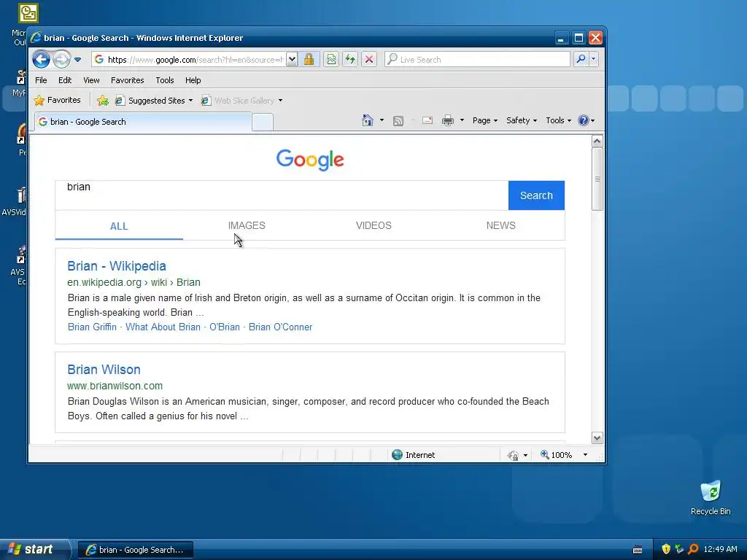Image resolution: width=747 pixels, height=560 pixels.
Task: Click the search field containing brian
Action: tap(282, 195)
